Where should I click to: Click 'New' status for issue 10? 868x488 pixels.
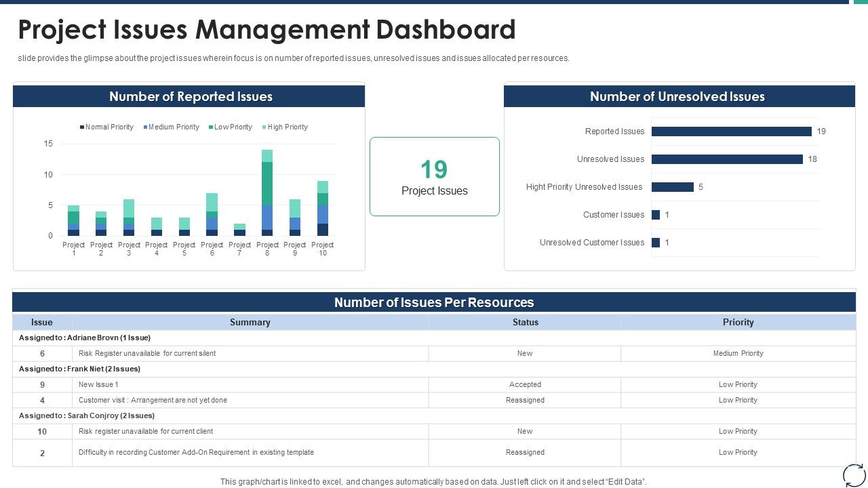click(525, 431)
